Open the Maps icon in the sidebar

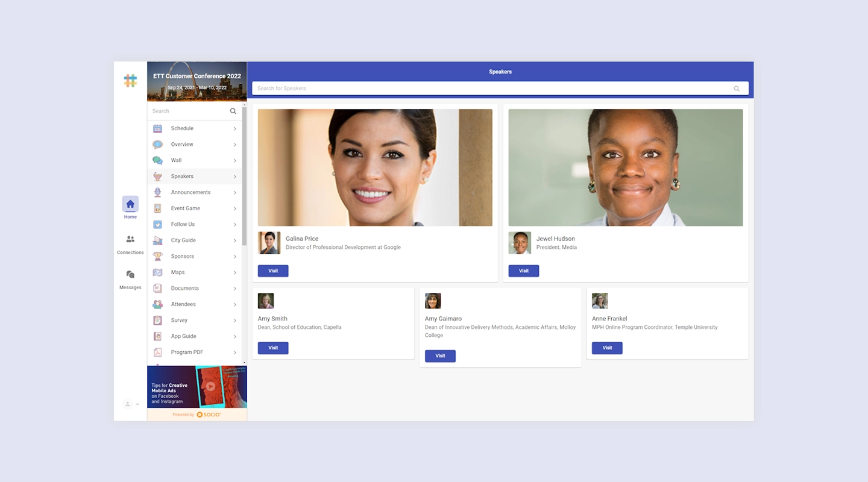[x=159, y=272]
